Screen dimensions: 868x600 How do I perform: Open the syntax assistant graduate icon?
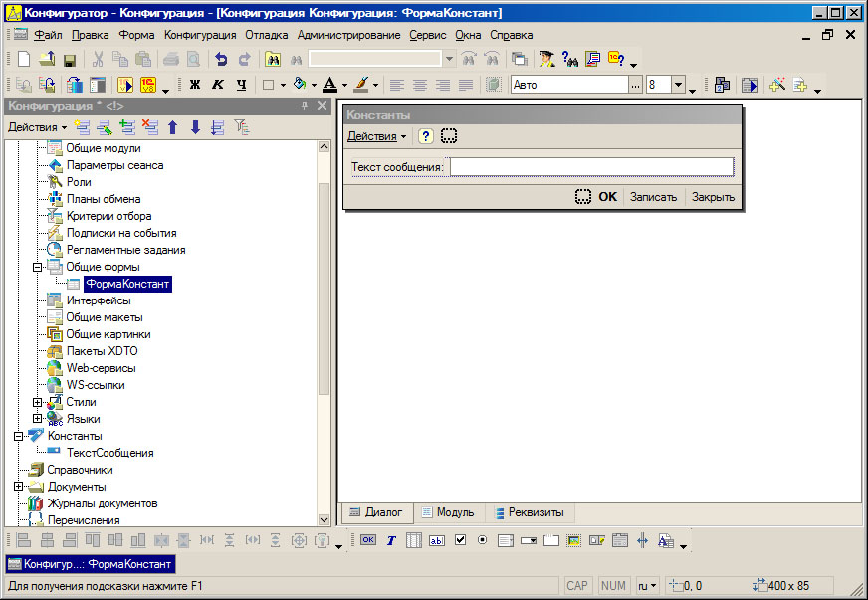click(x=546, y=59)
